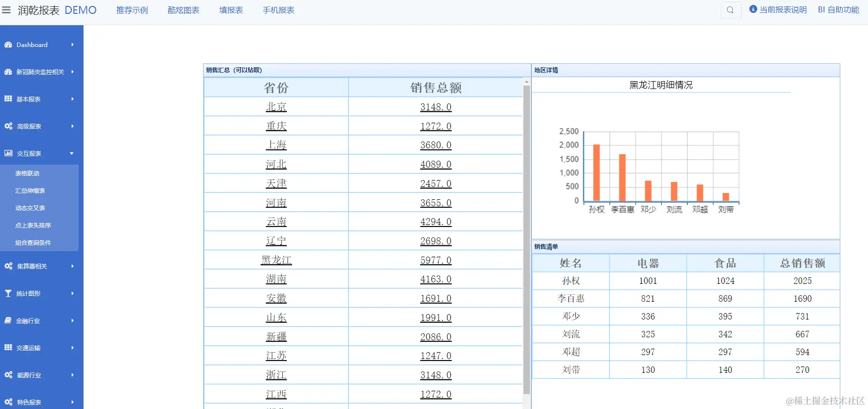Click the 交通运输 grid icon

(8, 348)
